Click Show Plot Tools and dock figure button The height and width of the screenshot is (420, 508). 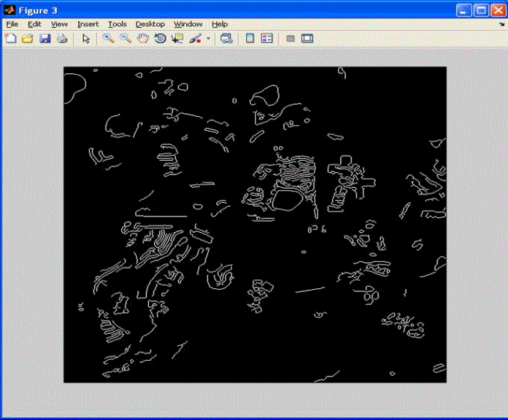(x=307, y=38)
